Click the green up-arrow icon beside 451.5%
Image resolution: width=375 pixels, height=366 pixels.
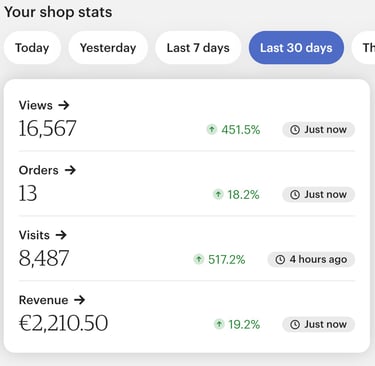pyautogui.click(x=211, y=129)
